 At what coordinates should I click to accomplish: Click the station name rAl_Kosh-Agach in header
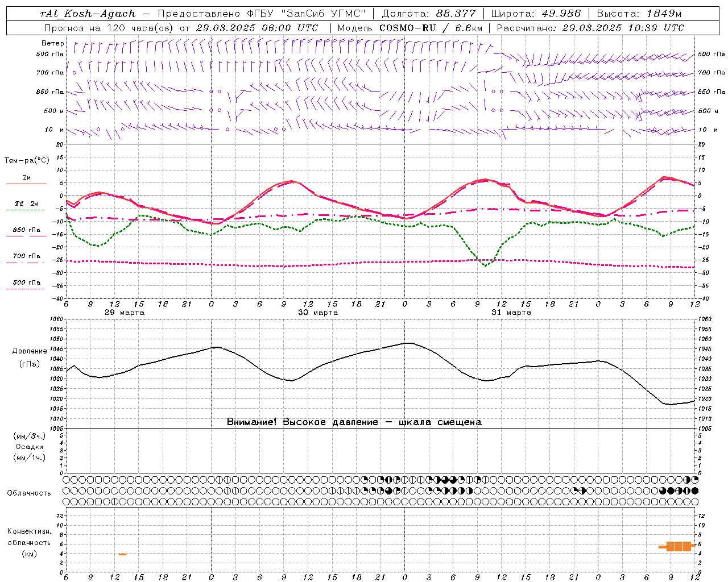tap(88, 14)
